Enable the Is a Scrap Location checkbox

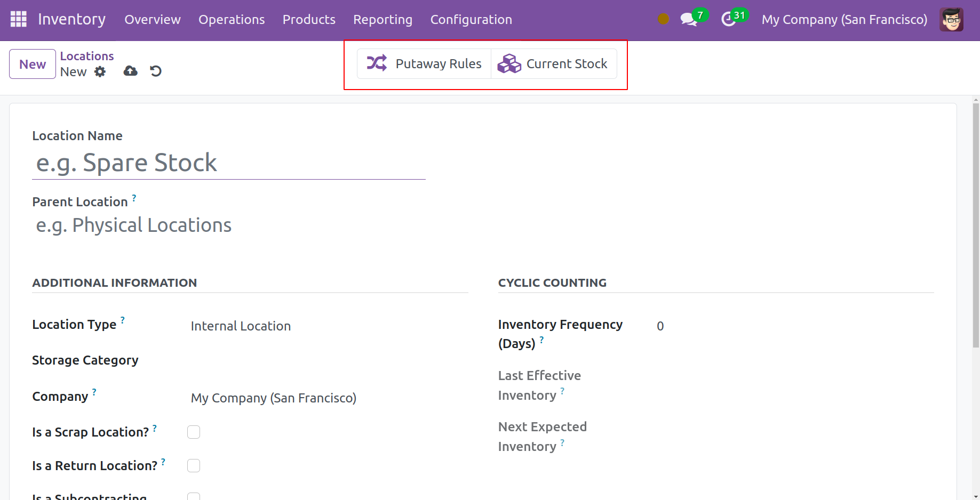click(194, 432)
